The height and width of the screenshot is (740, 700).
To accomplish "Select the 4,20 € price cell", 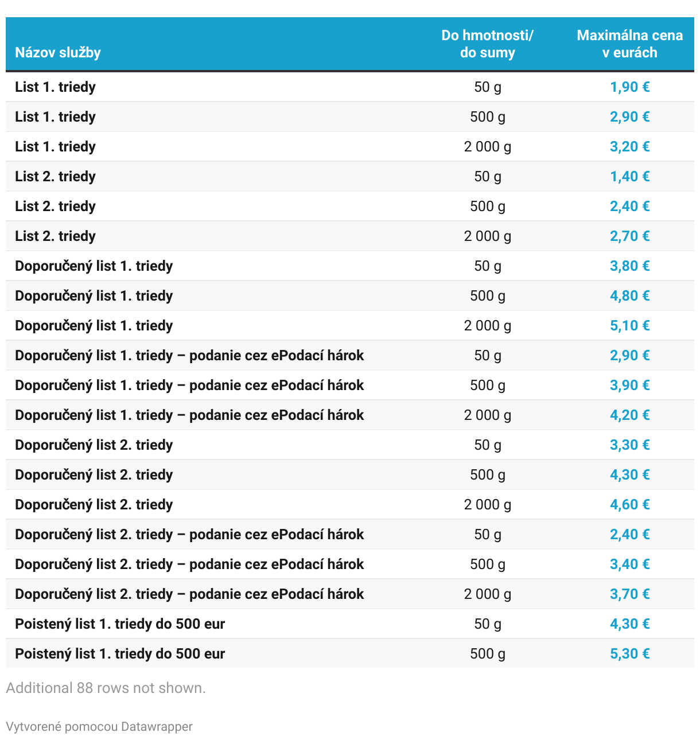I will click(629, 415).
